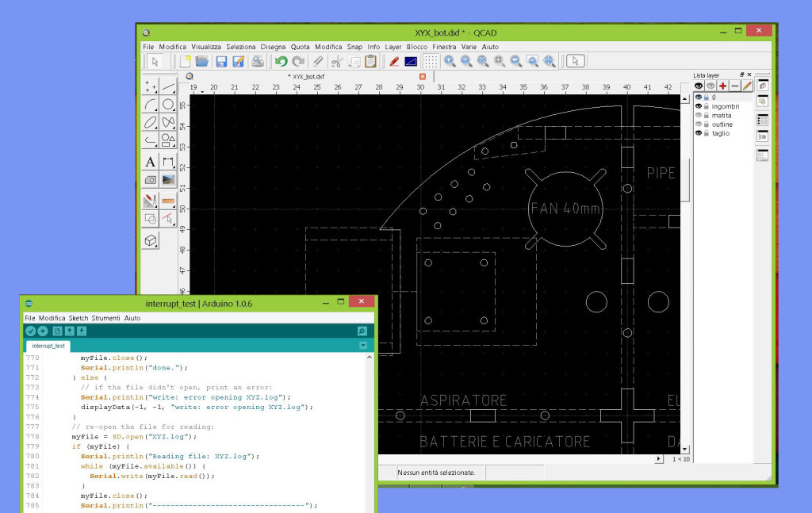Click the Save icon in QCAD toolbar
Image resolution: width=812 pixels, height=513 pixels.
[x=221, y=62]
